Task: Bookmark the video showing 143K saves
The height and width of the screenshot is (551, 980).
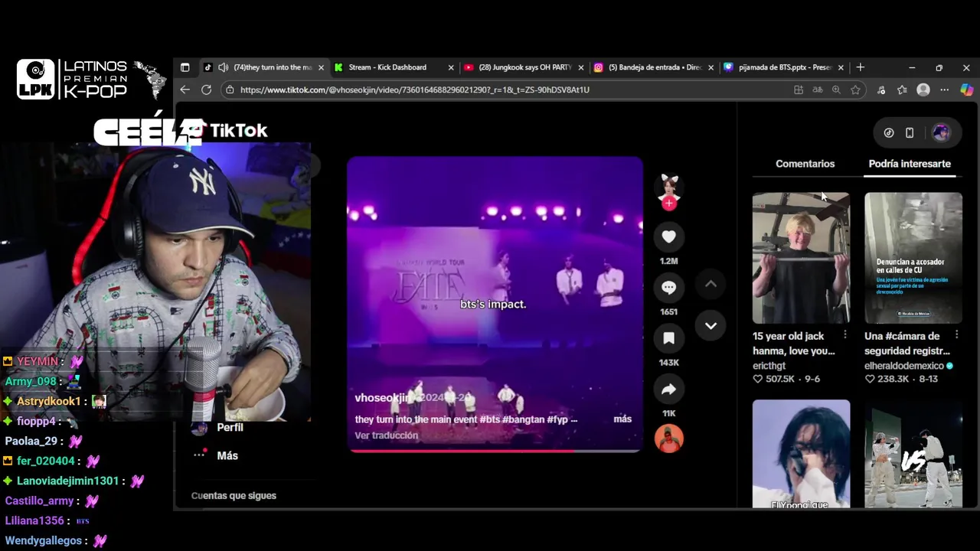Action: click(668, 338)
